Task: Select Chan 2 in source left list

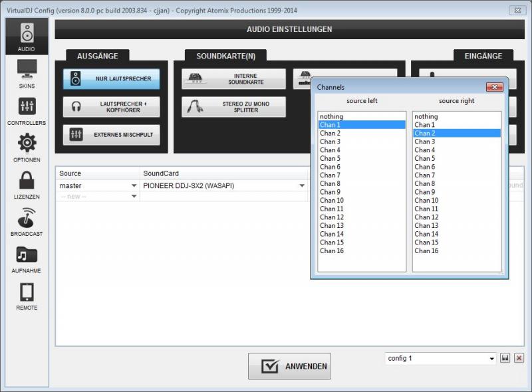Action: (362, 134)
